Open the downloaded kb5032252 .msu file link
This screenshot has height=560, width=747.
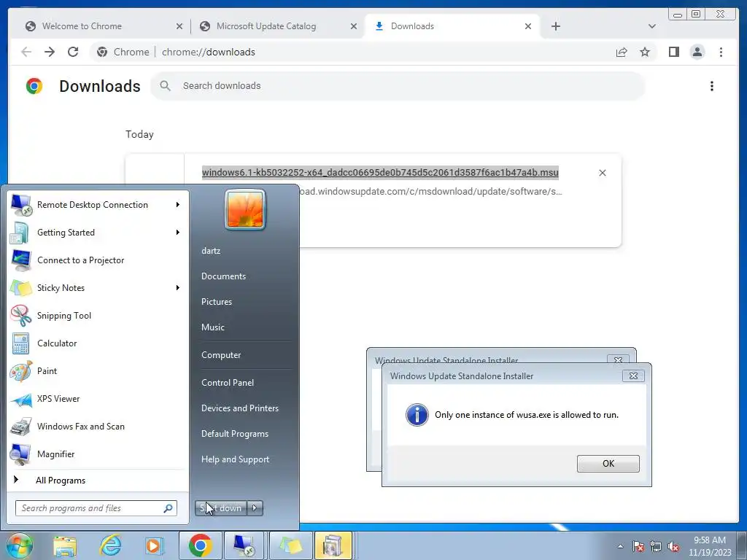point(379,172)
